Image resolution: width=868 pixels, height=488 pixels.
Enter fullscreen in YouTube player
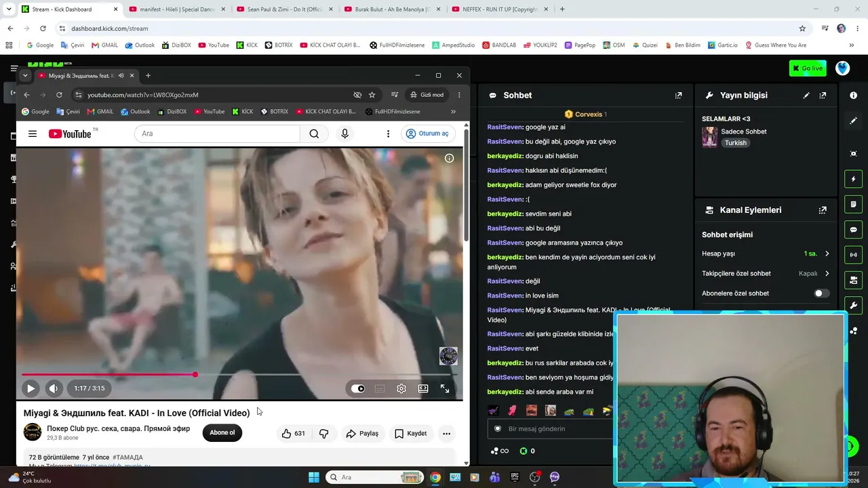[445, 388]
